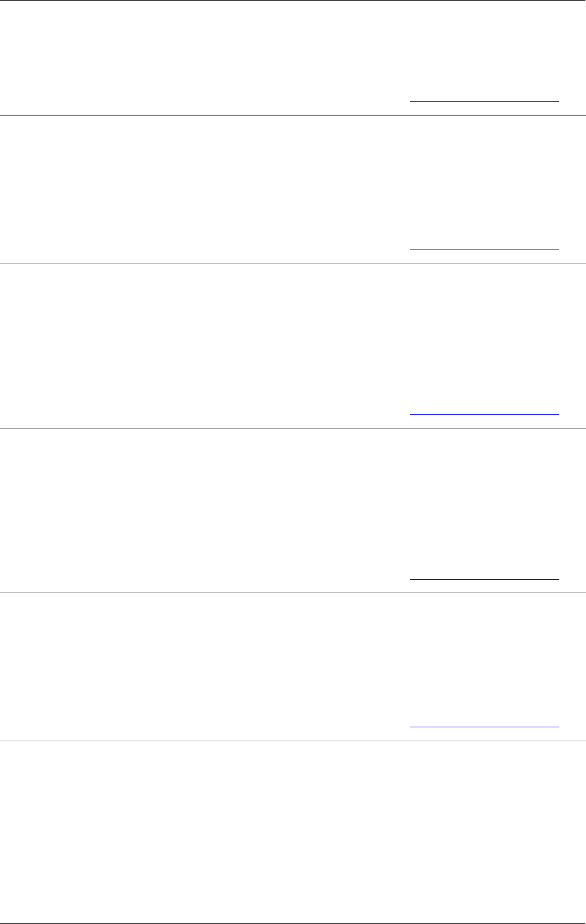Select the empty third section body
Image resolution: width=586 pixels, height=924 pixels.
click(293, 337)
